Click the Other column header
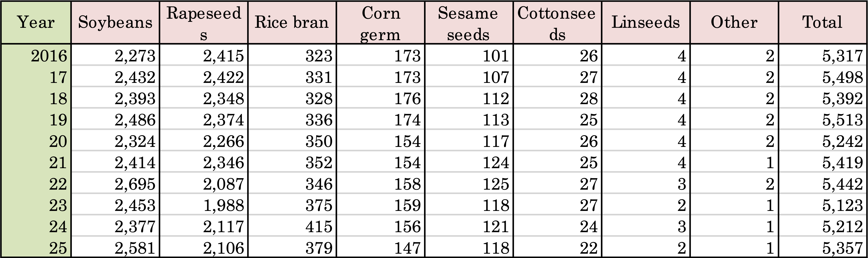 tap(734, 23)
